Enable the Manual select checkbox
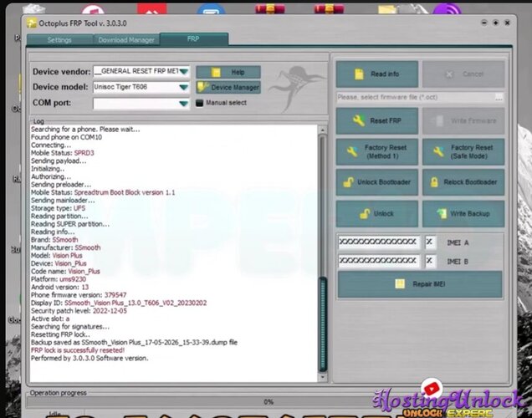 click(x=199, y=103)
